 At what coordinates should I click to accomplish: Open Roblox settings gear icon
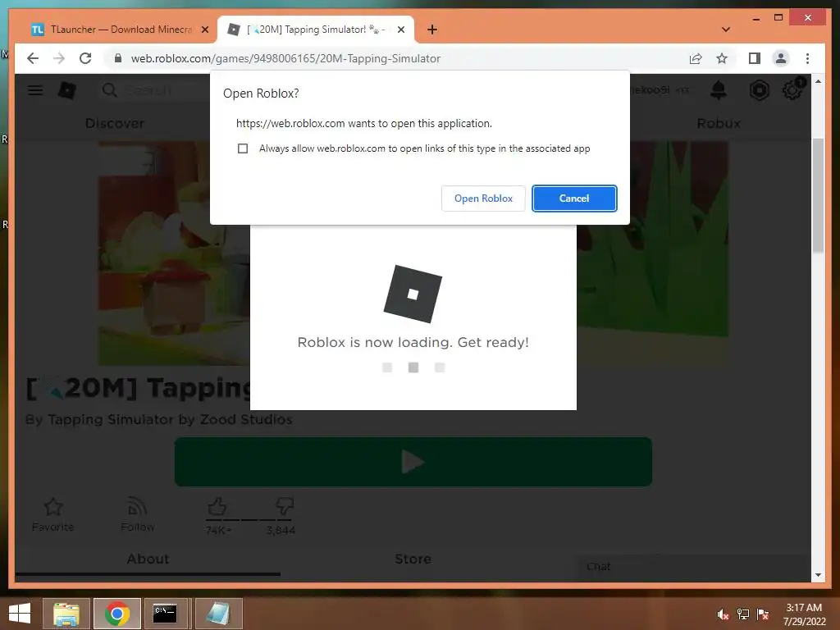point(792,90)
